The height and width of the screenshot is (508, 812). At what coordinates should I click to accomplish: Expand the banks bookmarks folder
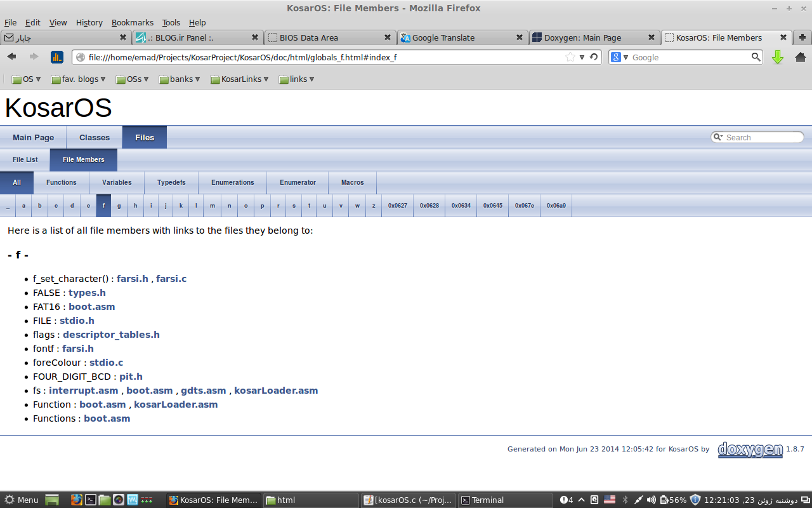coord(180,79)
